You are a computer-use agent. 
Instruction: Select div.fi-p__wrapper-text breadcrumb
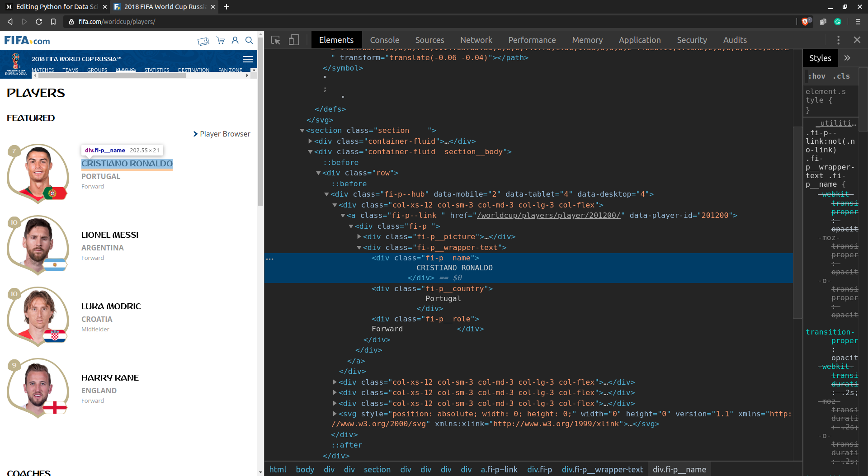[602, 470]
